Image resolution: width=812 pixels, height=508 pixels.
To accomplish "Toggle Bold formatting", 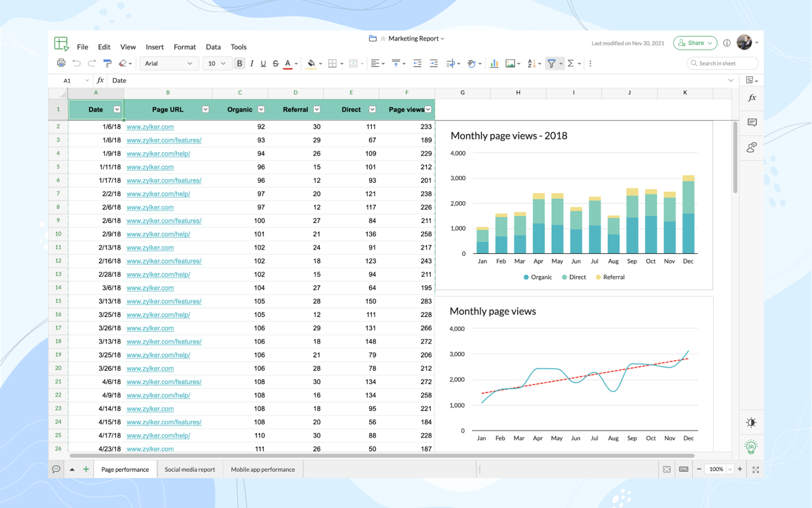I will coord(239,63).
